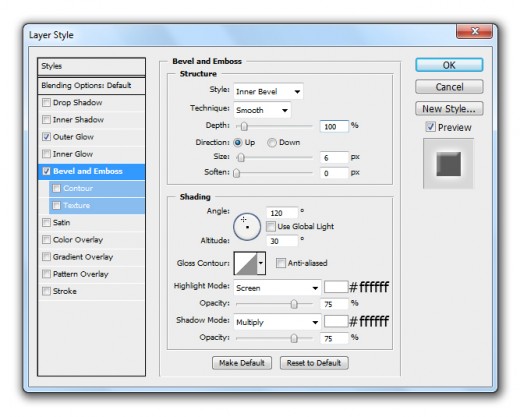Open the Gloss Contour curve thumbnail
The width and height of the screenshot is (520, 417).
[246, 263]
